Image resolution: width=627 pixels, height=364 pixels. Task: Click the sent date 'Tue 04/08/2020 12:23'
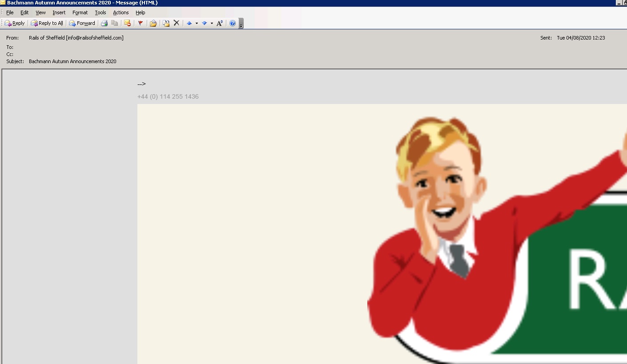point(581,38)
